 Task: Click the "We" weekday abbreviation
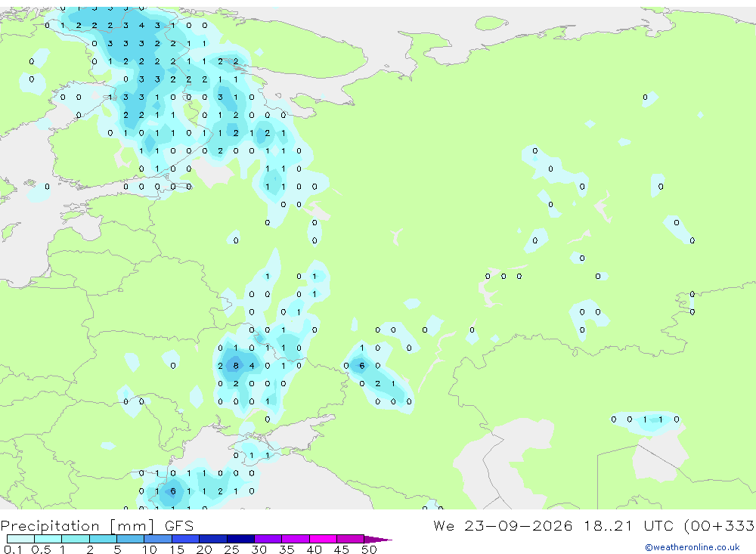444,525
